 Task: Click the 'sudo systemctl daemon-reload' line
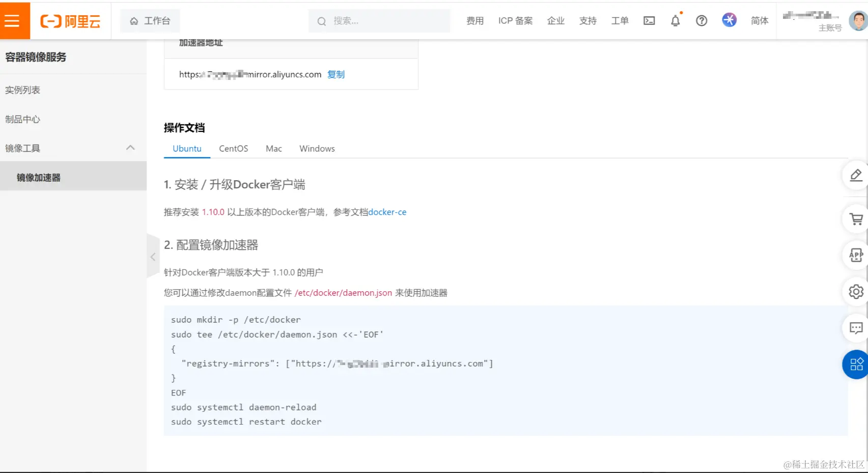click(x=244, y=407)
